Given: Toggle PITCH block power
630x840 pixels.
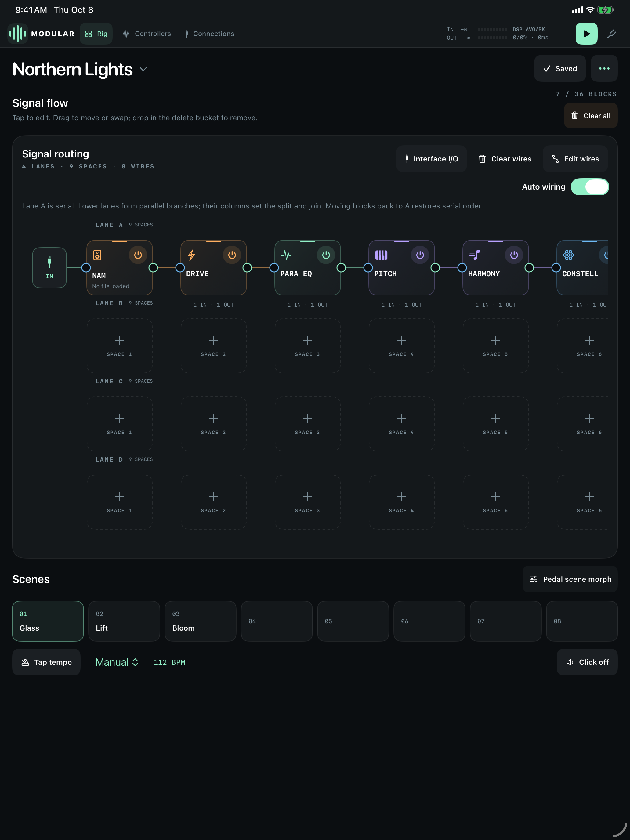Looking at the screenshot, I should [x=420, y=255].
